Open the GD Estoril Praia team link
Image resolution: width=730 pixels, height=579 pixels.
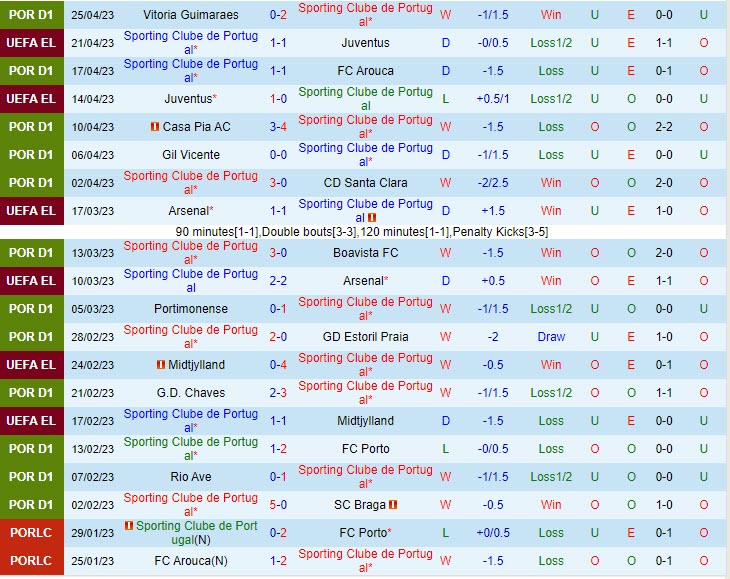(x=365, y=337)
